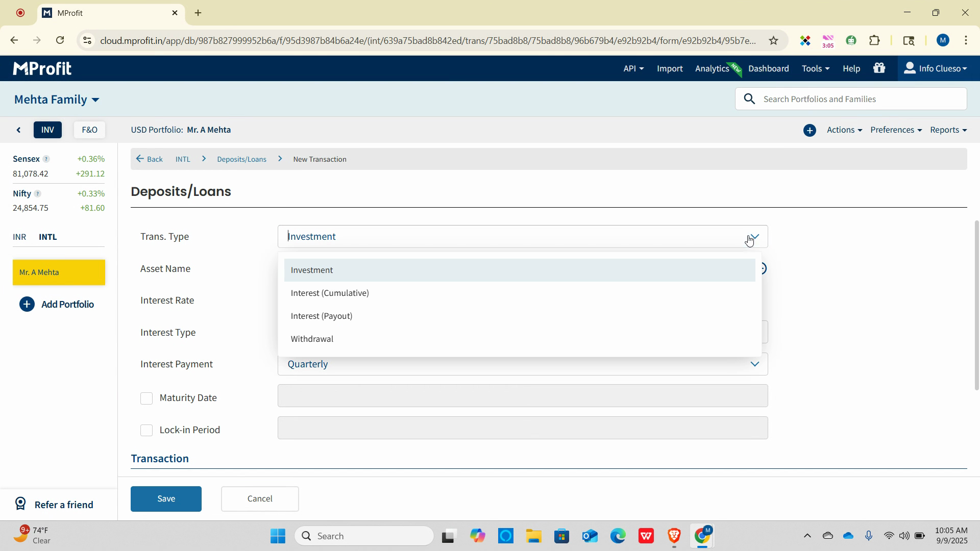
Task: Choose the Withdrawal option
Action: tap(312, 339)
